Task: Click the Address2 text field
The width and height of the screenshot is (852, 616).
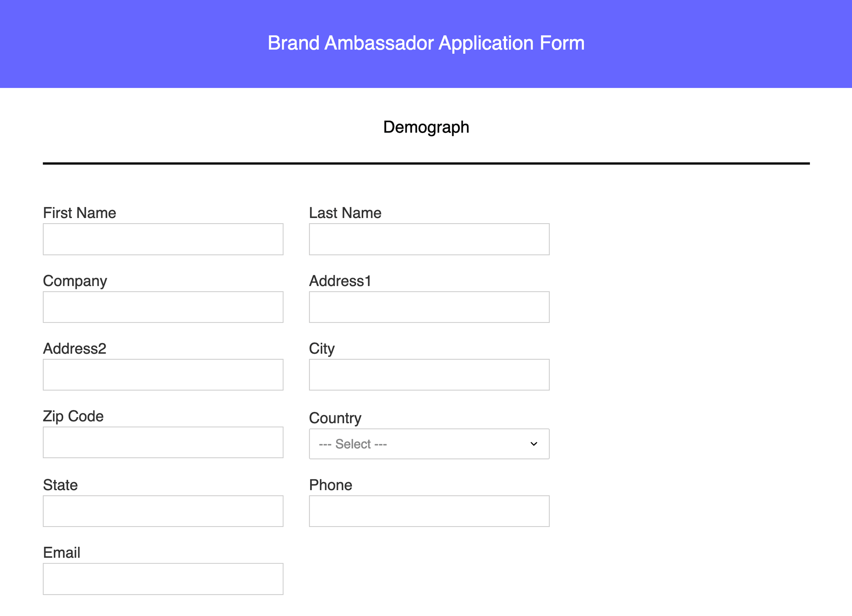Action: click(163, 374)
